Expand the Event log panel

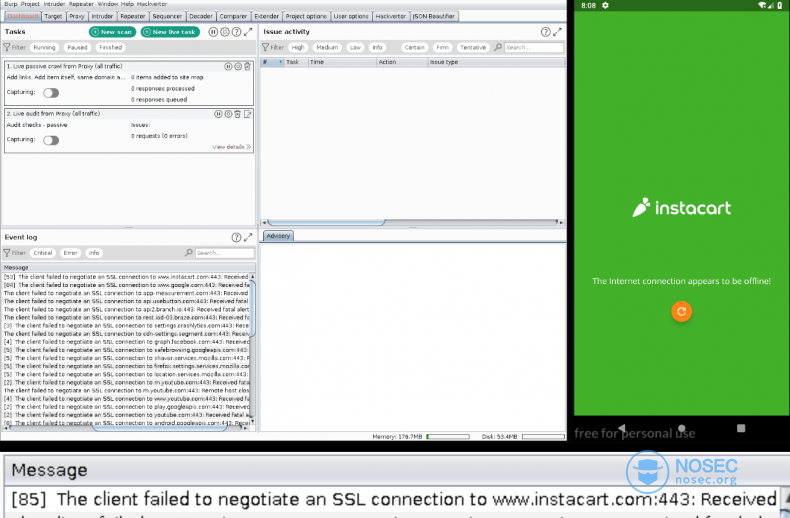pyautogui.click(x=248, y=237)
